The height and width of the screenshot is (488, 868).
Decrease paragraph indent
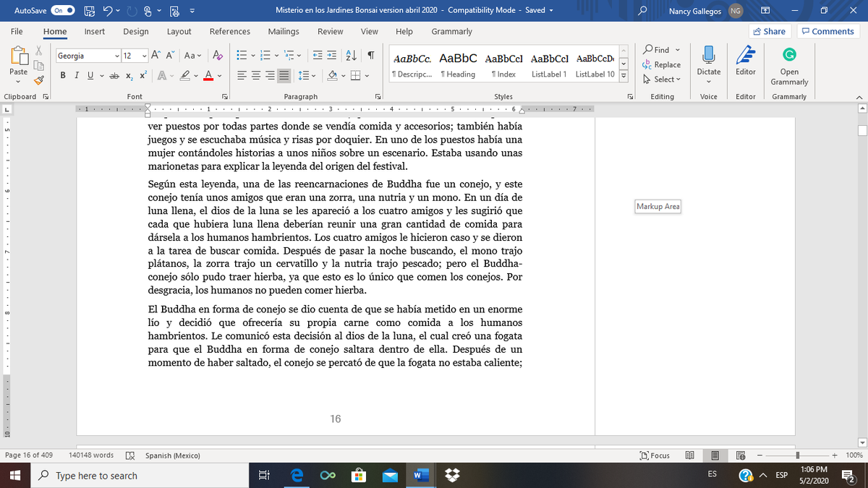(317, 56)
